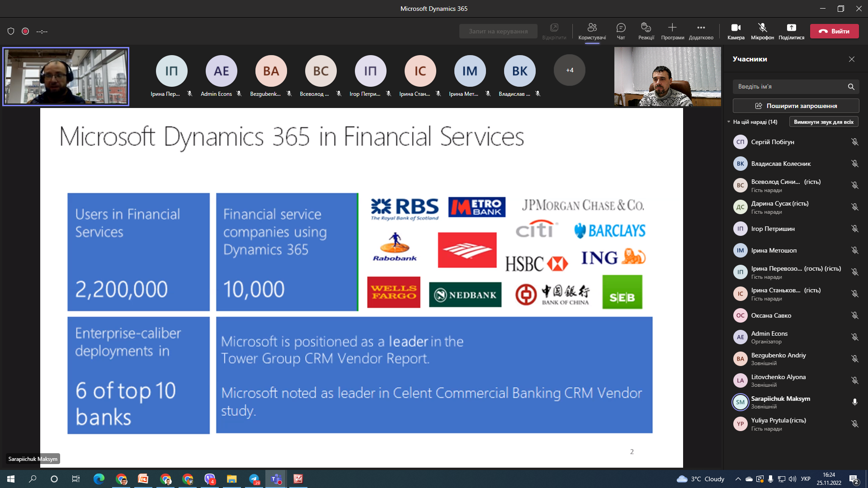
Task: Click the shield security icon
Action: tap(11, 31)
